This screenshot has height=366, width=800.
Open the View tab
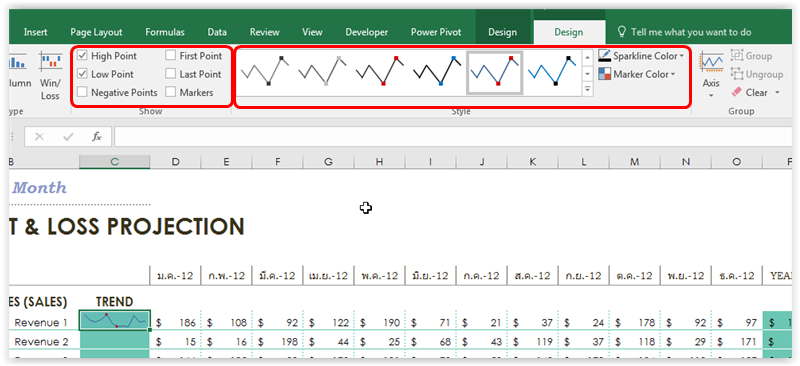pos(312,32)
